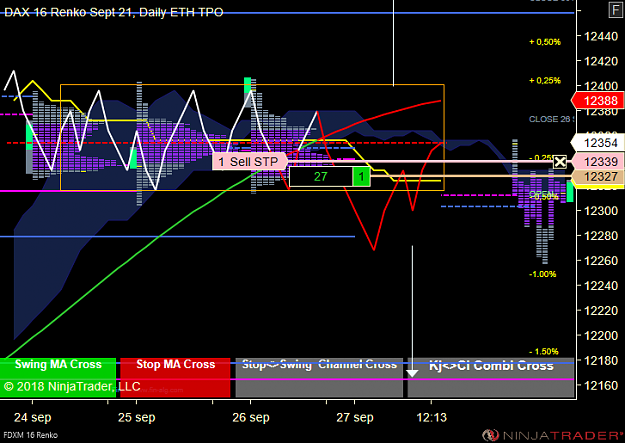Select the 1 Sell STP order label
Viewport: 625px width, 443px height.
coord(250,161)
